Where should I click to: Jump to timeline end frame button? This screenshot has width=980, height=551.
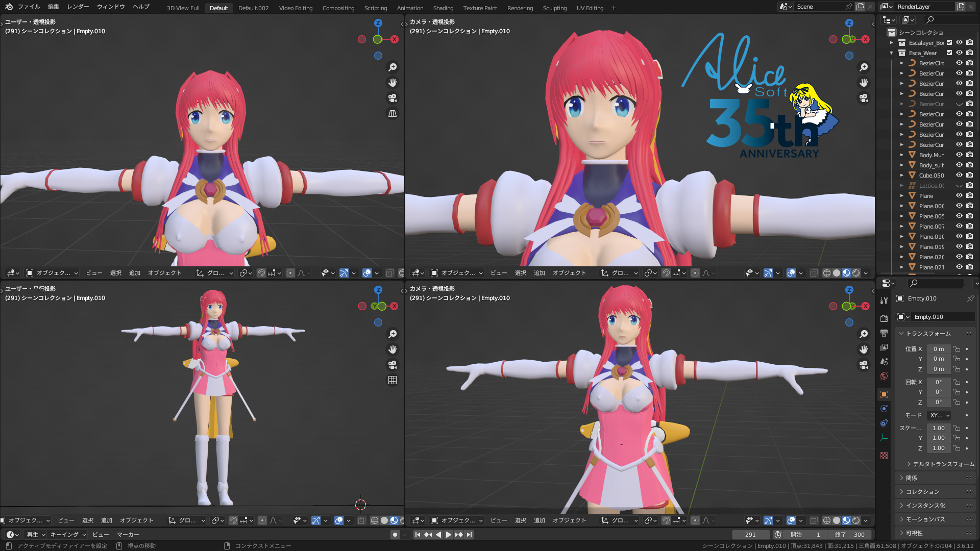tap(469, 535)
